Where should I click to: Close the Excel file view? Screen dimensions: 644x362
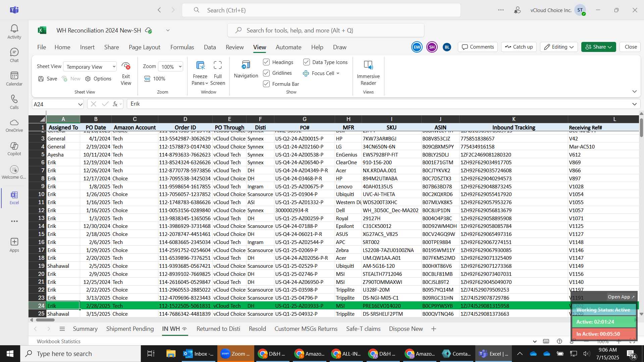pyautogui.click(x=631, y=47)
